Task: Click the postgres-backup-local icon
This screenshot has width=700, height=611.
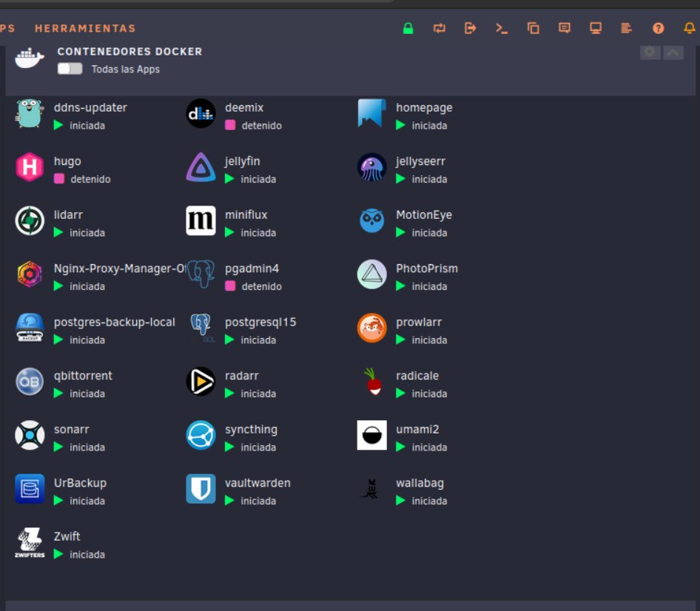Action: [30, 328]
